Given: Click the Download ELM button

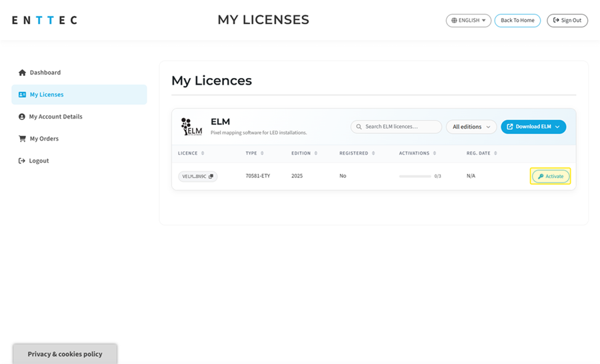Looking at the screenshot, I should (x=533, y=127).
